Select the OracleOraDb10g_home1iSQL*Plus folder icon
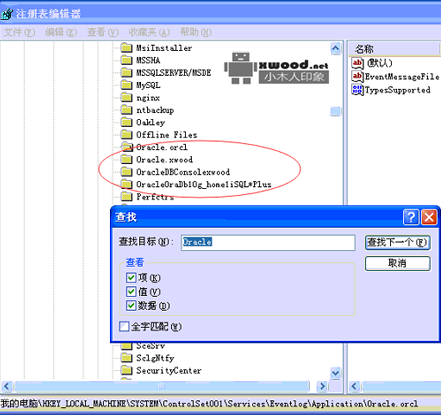The image size is (441, 415). click(126, 184)
